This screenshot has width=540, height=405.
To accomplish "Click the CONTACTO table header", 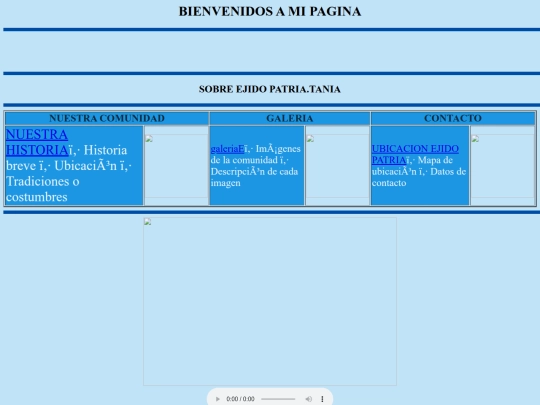I will (453, 118).
